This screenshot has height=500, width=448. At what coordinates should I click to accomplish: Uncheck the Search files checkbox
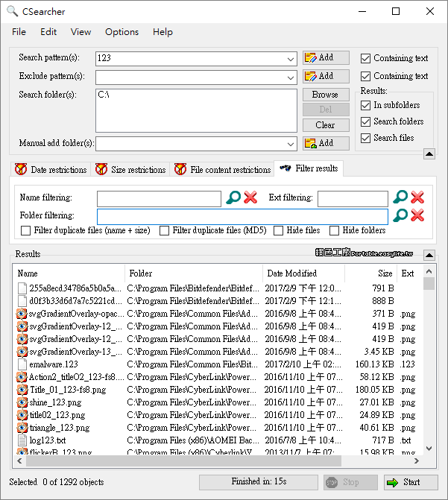[x=365, y=138]
